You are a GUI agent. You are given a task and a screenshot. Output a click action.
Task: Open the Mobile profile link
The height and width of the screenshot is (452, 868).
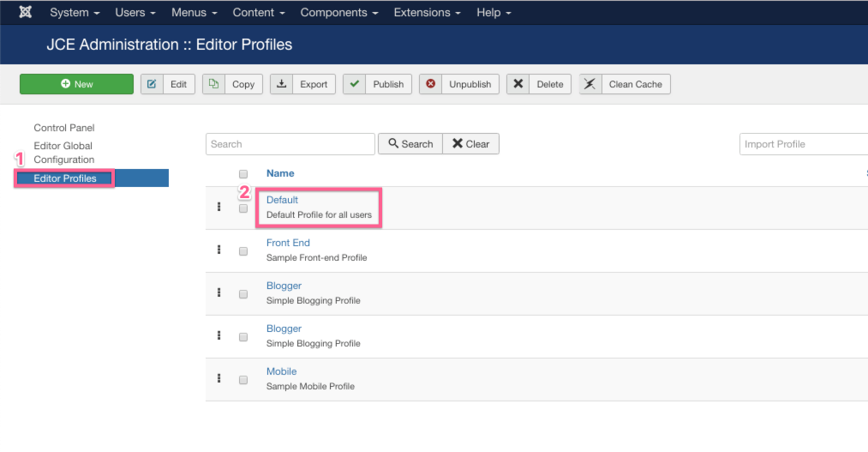281,371
